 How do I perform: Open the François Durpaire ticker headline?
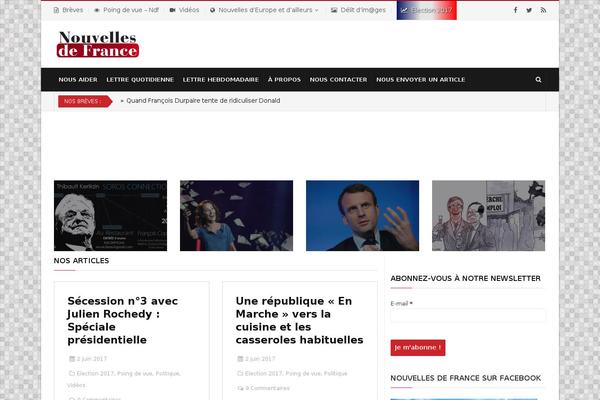(203, 101)
